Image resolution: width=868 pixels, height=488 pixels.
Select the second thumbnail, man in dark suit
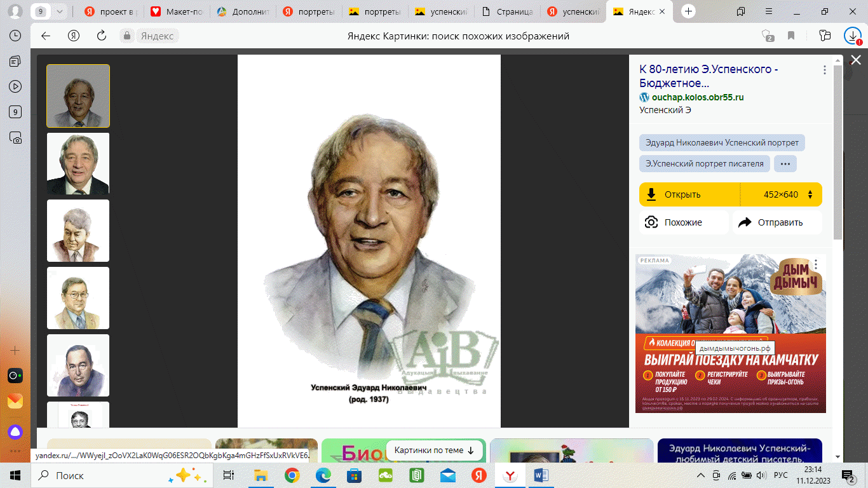(x=78, y=163)
